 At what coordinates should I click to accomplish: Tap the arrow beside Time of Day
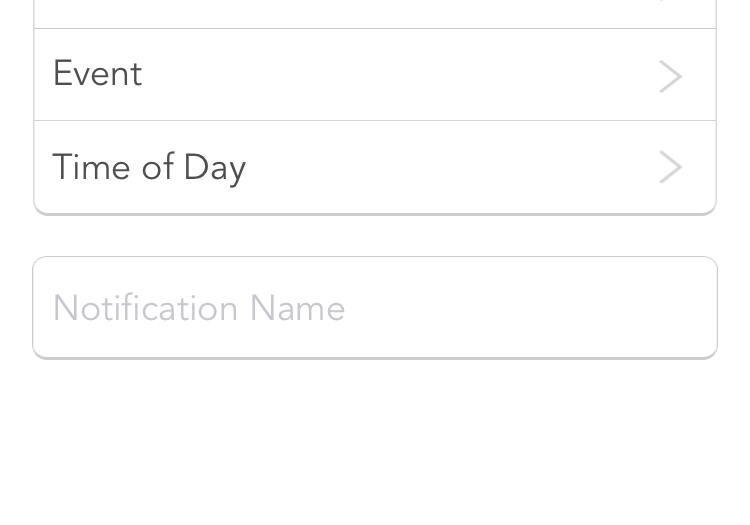[x=670, y=167]
